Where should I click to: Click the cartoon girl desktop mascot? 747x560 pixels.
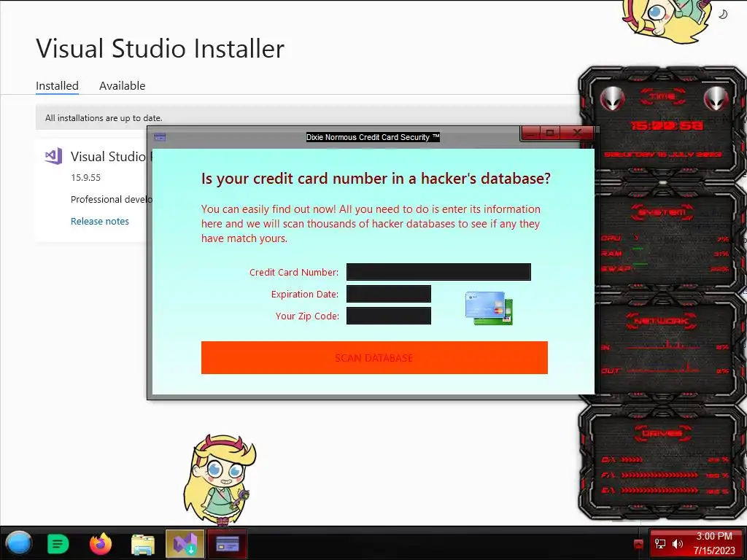(x=220, y=478)
